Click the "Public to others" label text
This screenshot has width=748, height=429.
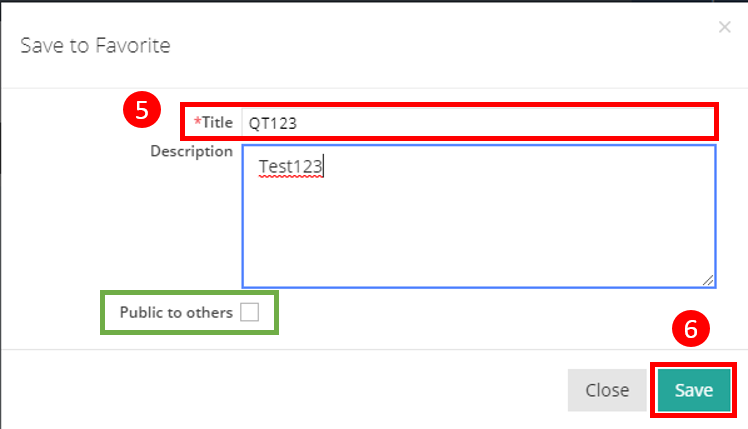coord(175,312)
